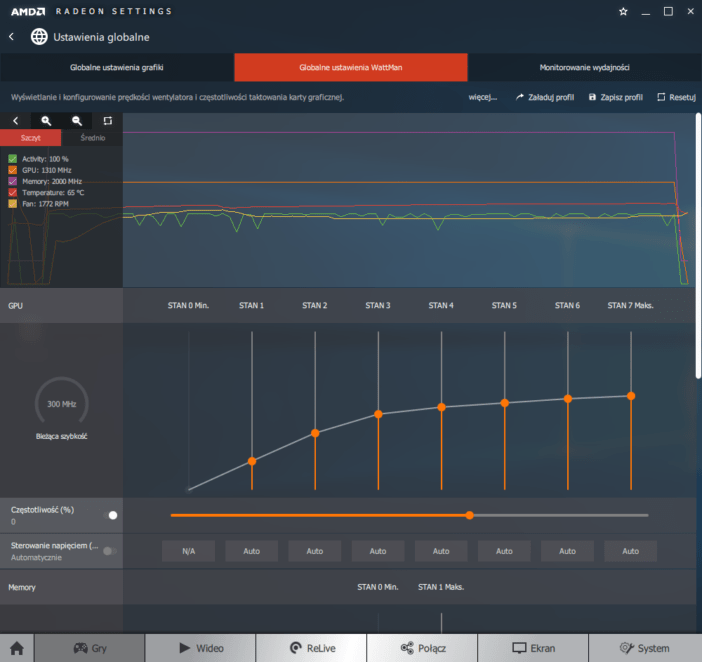
Task: Click the Auto voltage field under STAN 3
Action: pyautogui.click(x=378, y=551)
